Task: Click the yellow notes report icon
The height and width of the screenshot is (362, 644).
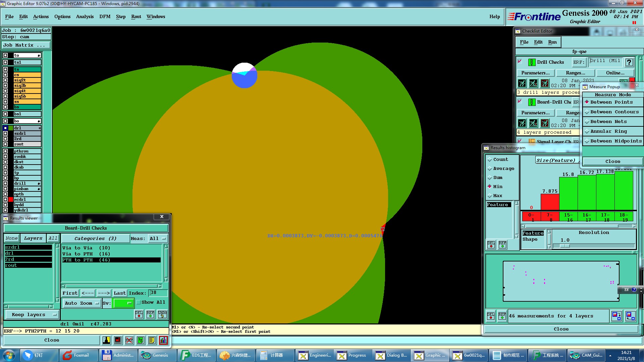Action: [x=152, y=340]
